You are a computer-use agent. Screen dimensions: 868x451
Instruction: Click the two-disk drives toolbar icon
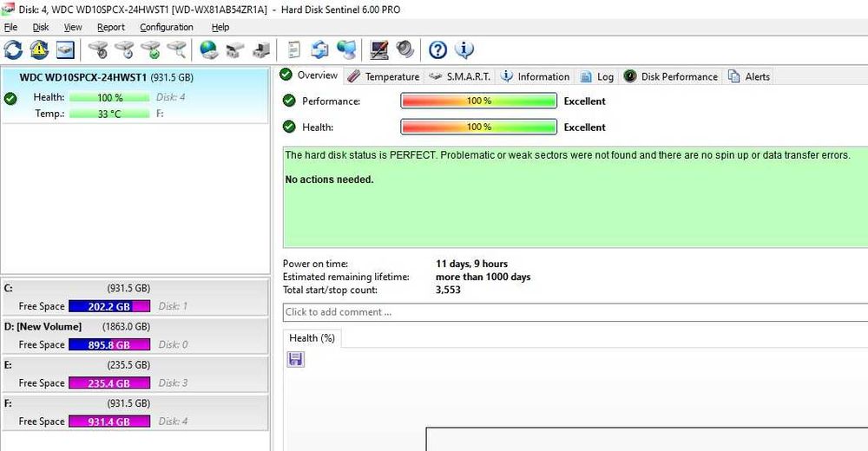coord(234,49)
